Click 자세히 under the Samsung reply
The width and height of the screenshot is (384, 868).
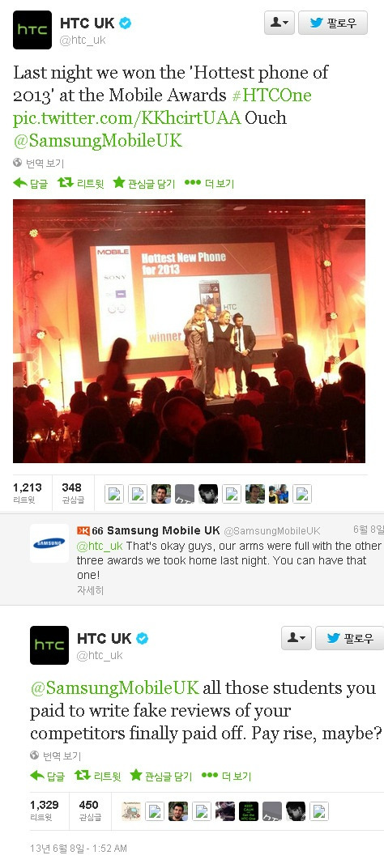(90, 590)
